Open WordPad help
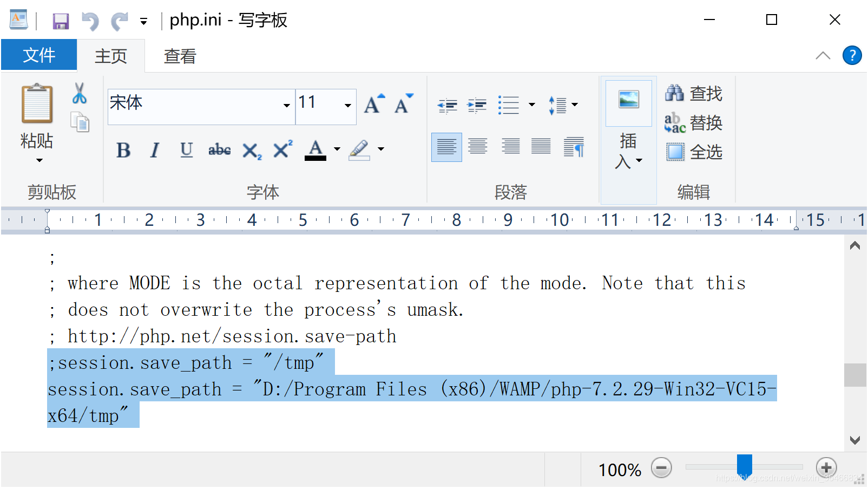The image size is (868, 488). (x=852, y=55)
